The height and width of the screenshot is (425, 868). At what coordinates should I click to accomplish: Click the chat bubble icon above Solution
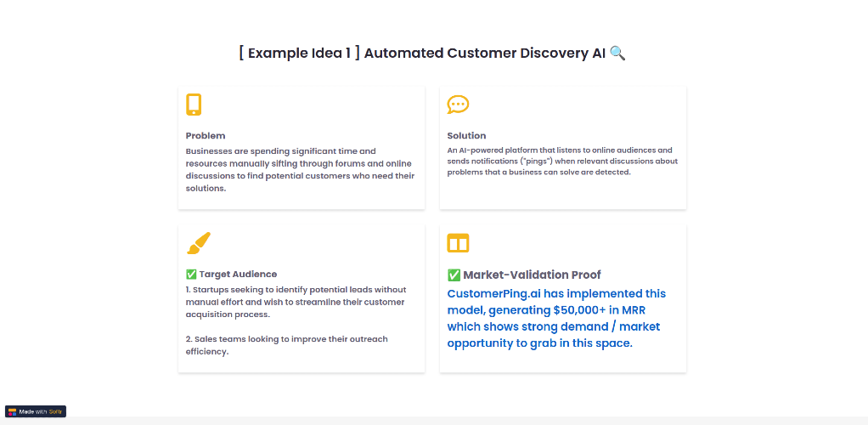[458, 105]
